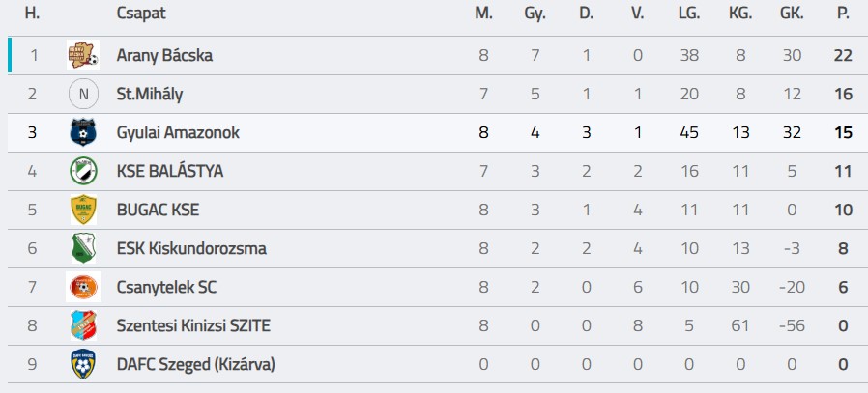Click the GK. goal difference header
The height and width of the screenshot is (393, 868).
[792, 13]
